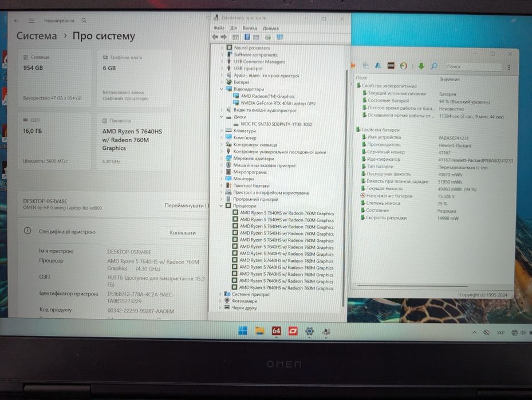Viewport: 532px width, 400px height.
Task: Select the Системні пристрої tree item
Action: click(250, 294)
